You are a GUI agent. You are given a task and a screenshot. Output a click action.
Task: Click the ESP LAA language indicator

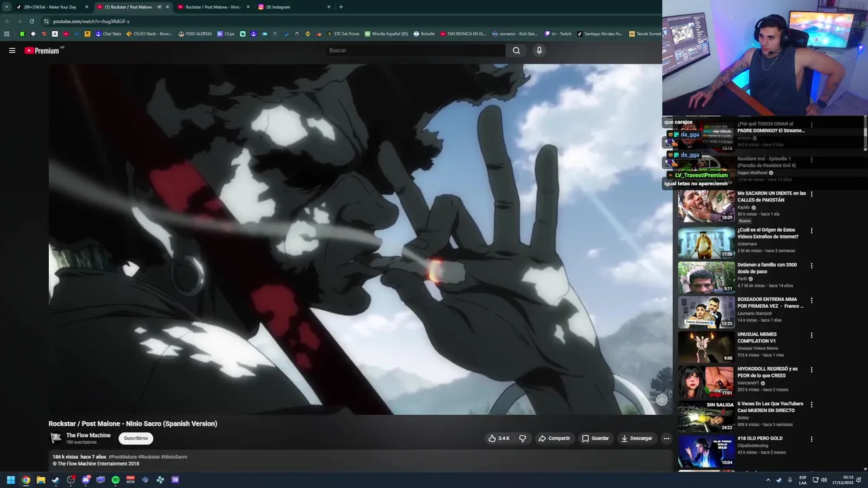[803, 480]
